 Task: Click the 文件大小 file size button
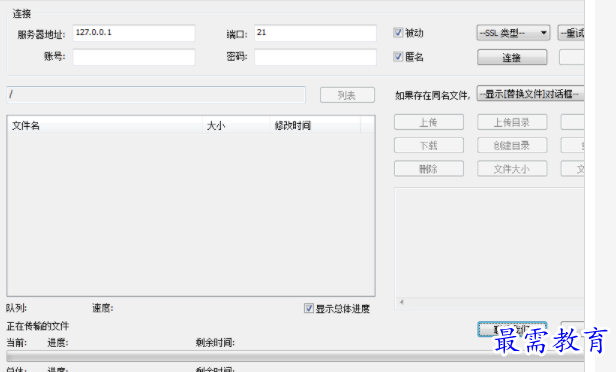pos(512,169)
